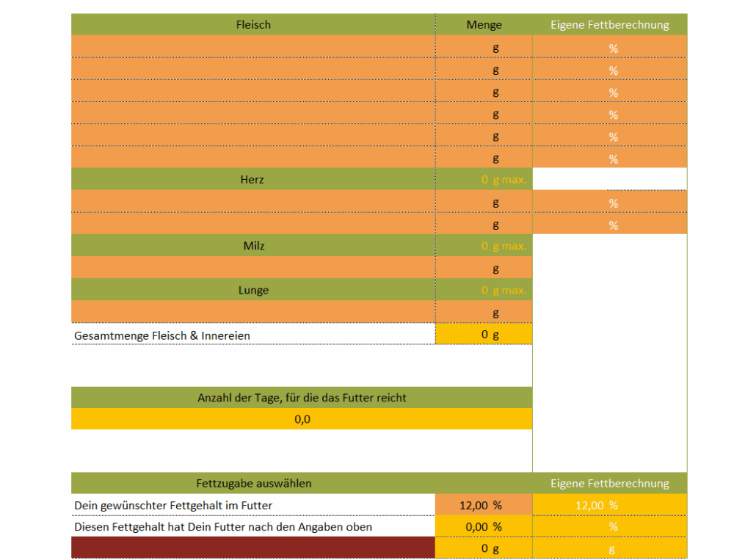Click meat name cell directly above Herz row
756x560 pixels.
253,157
